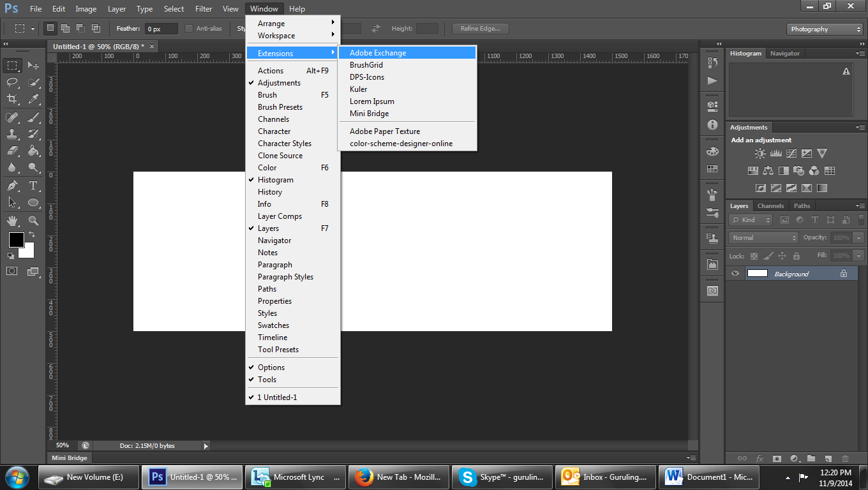Select the Hand tool
This screenshot has width=868, height=490.
tap(12, 221)
